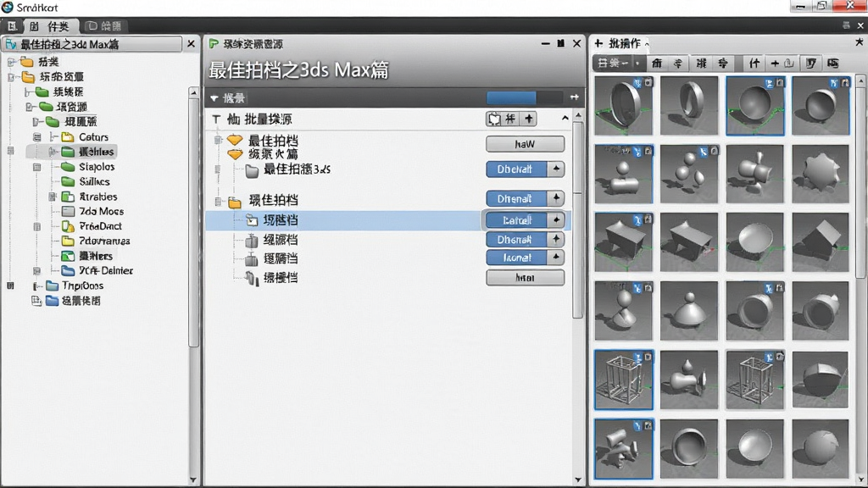Click the left tree scrollbar up arrow

[x=193, y=92]
